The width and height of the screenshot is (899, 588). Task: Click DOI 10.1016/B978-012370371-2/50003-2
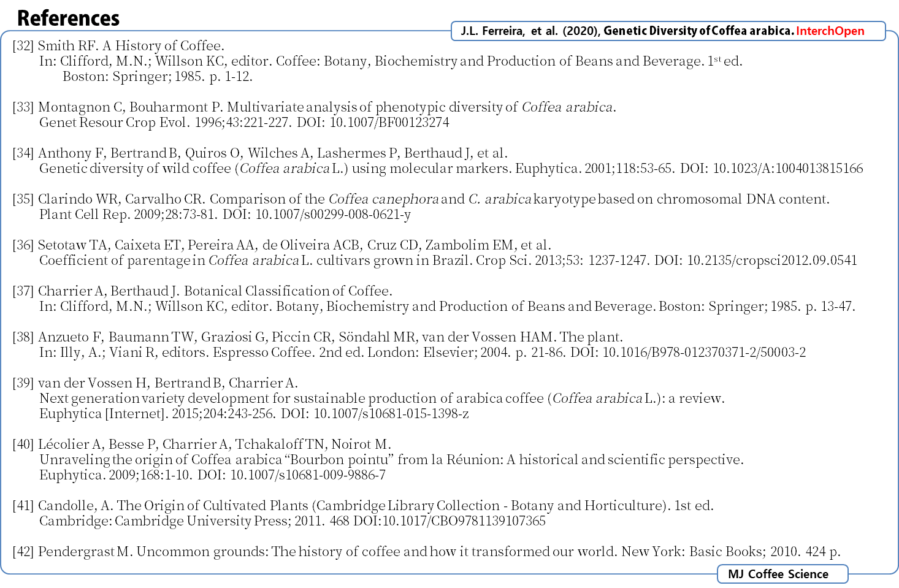(x=688, y=353)
